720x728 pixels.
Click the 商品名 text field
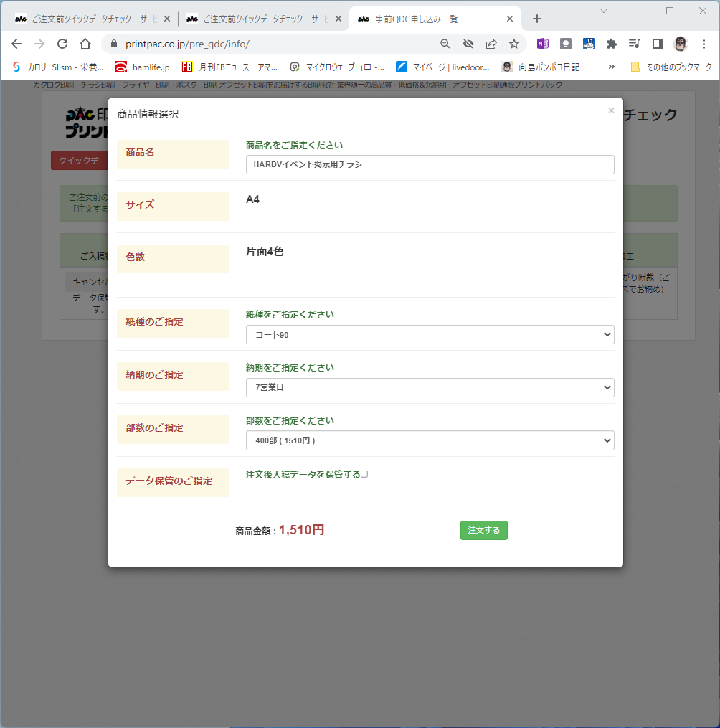pyautogui.click(x=430, y=164)
